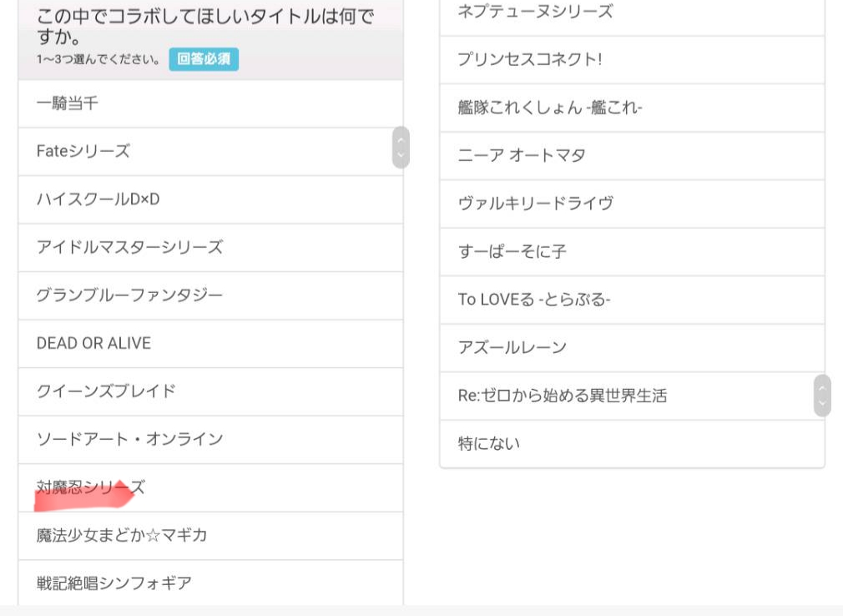Choose グランブルーファンタジー option
The height and width of the screenshot is (616, 843).
click(x=210, y=295)
